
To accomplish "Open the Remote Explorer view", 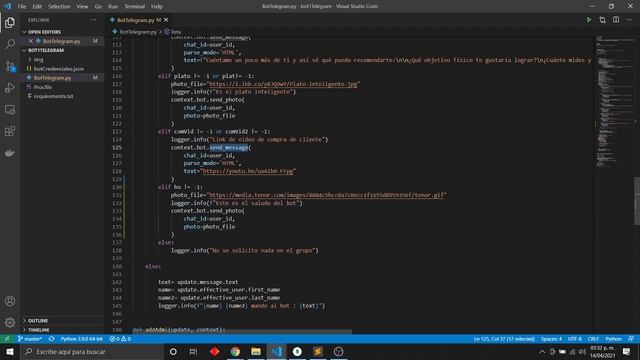I will click(x=10, y=109).
